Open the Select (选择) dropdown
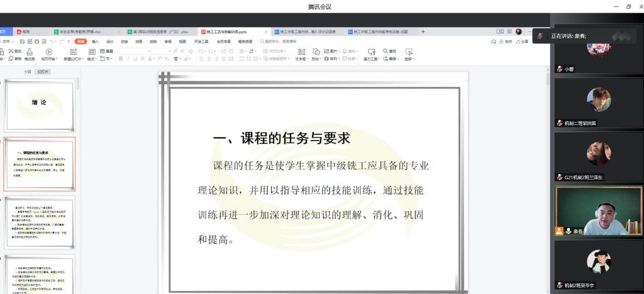Screen dimensions: 644x294 (409, 55)
